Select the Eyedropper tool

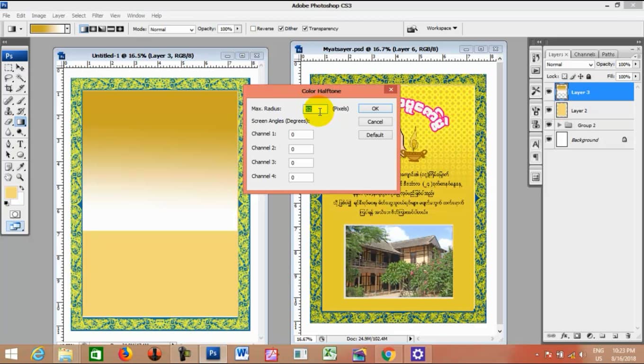click(20, 166)
